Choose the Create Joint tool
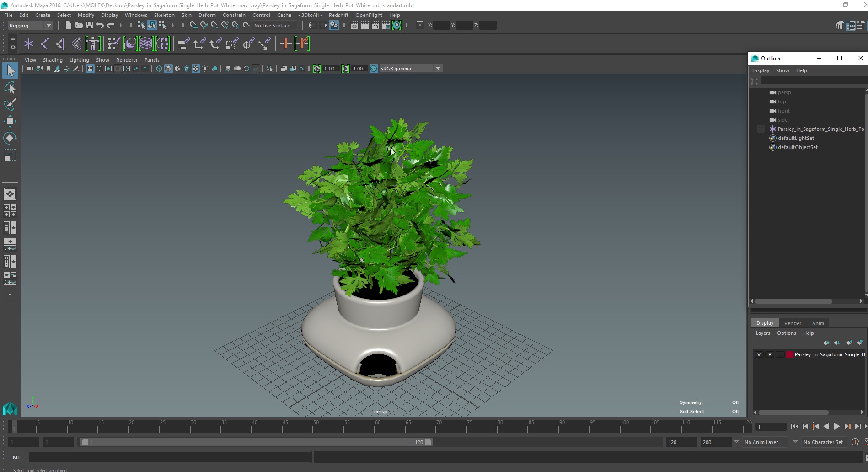Image resolution: width=868 pixels, height=472 pixels. coord(45,44)
